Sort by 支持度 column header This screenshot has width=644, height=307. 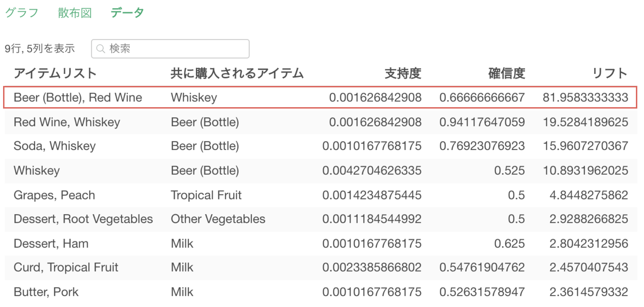(403, 73)
